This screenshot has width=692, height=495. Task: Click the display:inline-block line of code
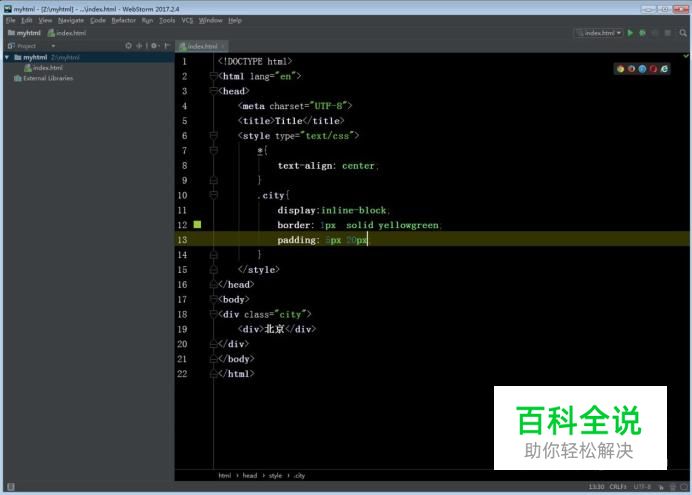pyautogui.click(x=333, y=210)
